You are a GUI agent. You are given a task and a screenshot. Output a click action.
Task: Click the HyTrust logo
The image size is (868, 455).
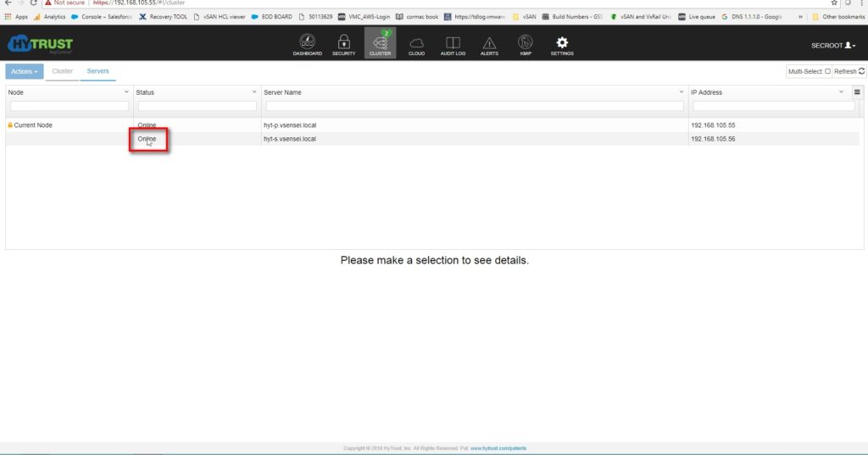(x=40, y=45)
